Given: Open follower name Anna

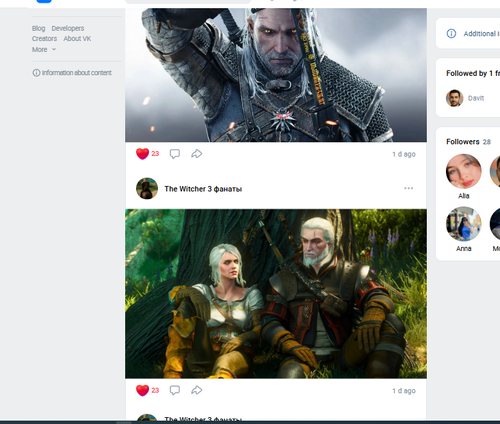Looking at the screenshot, I should pyautogui.click(x=464, y=248).
